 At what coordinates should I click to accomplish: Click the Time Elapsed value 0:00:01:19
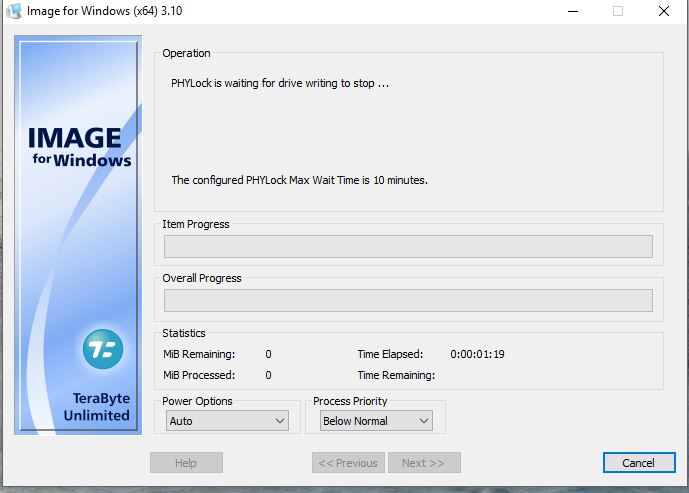coord(477,354)
